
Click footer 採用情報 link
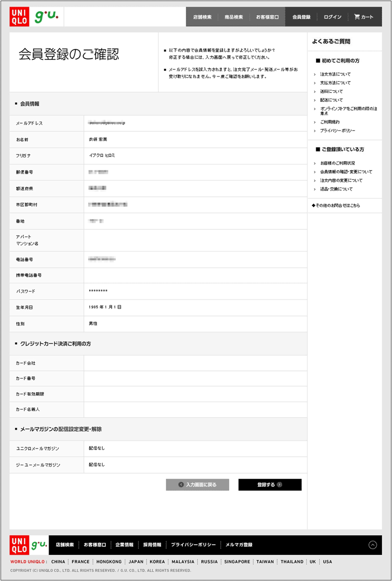(152, 545)
